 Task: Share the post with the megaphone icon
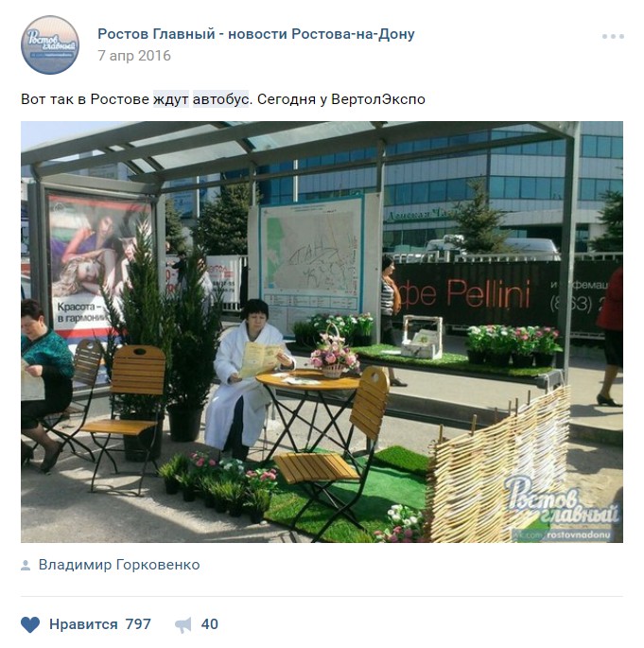pos(183,624)
